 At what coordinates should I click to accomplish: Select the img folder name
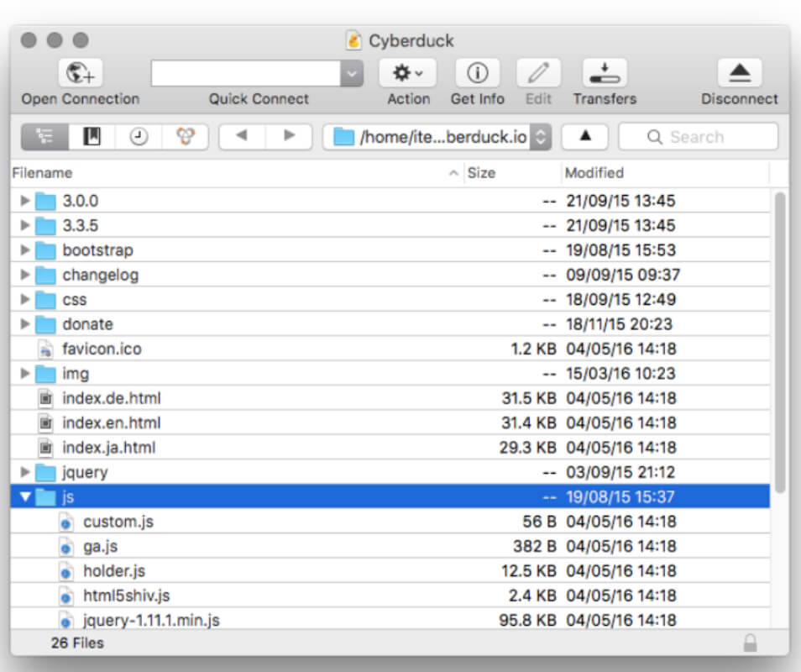click(76, 374)
